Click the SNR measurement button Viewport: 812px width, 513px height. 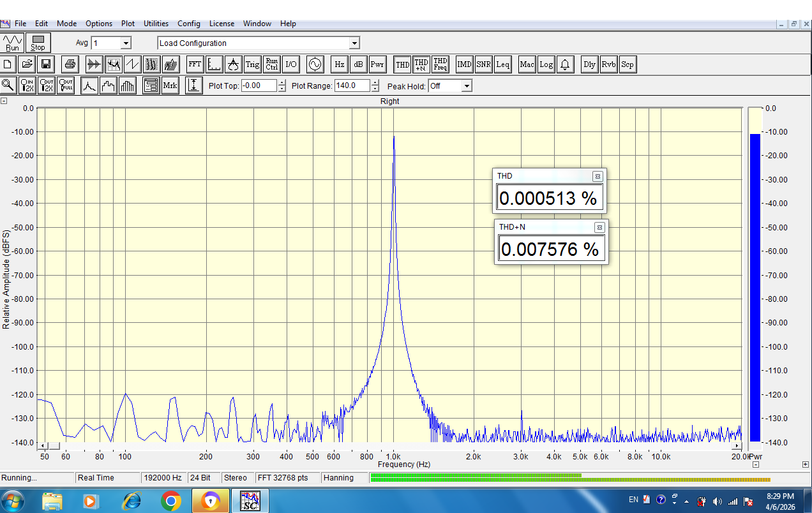pos(483,64)
